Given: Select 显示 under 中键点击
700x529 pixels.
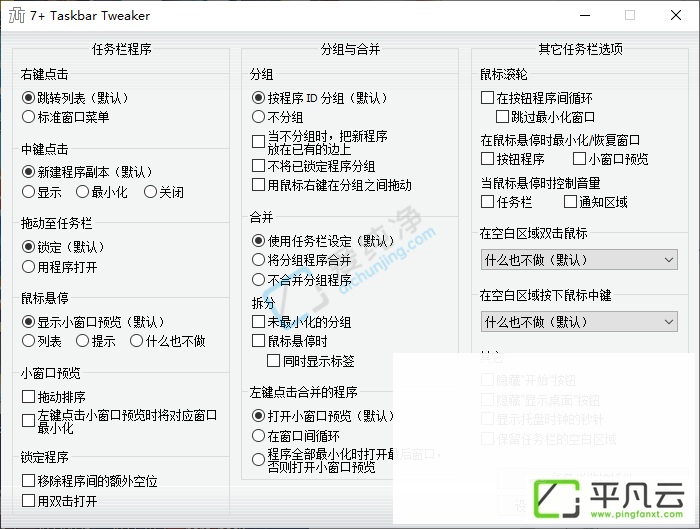Looking at the screenshot, I should [28, 192].
